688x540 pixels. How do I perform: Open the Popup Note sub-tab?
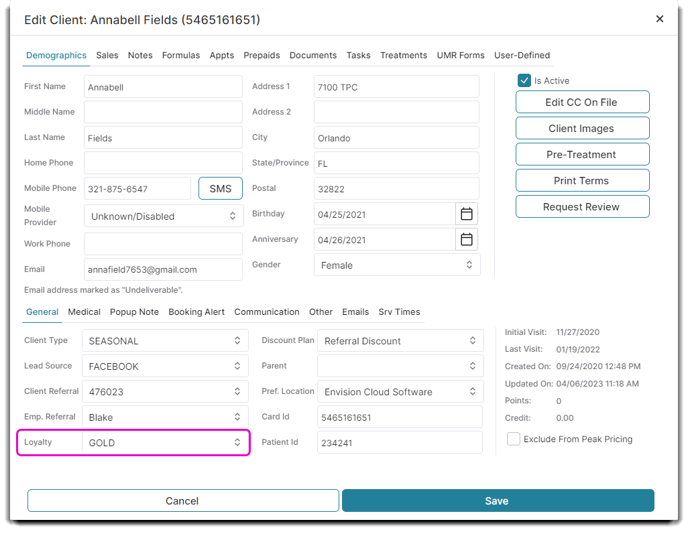(x=134, y=312)
